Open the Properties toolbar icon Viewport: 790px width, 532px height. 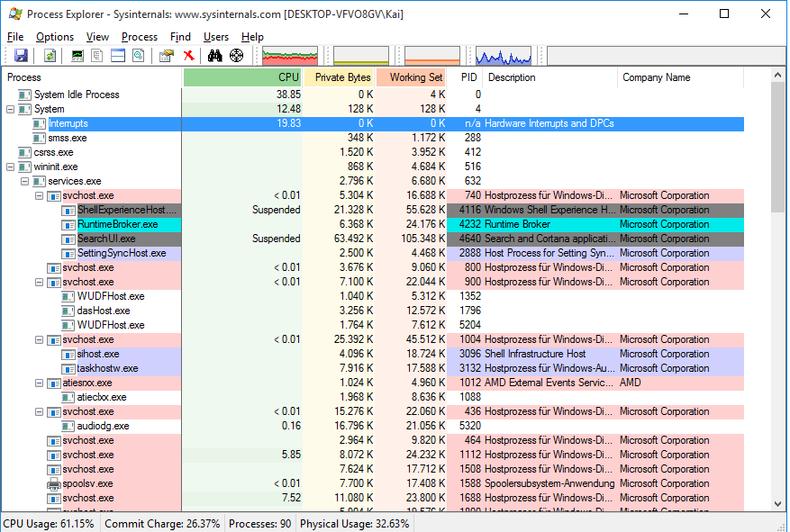click(167, 56)
